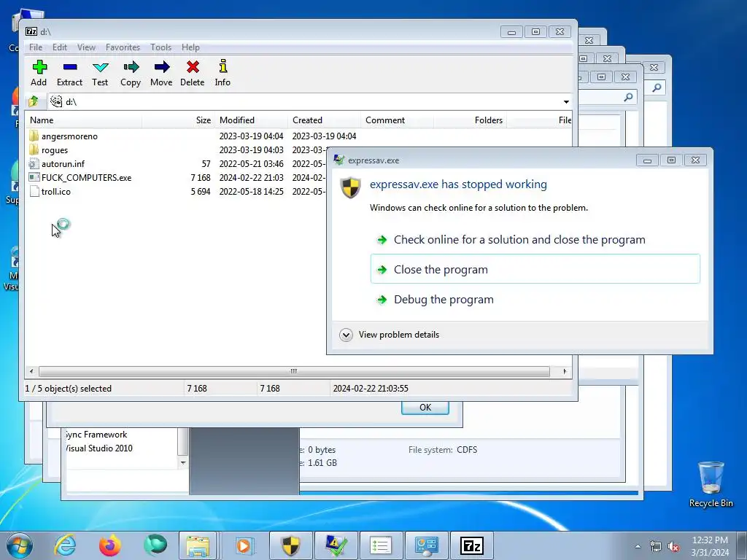Screen dimensions: 747x560
Task: Click the Extract toolbar icon
Action: point(69,73)
